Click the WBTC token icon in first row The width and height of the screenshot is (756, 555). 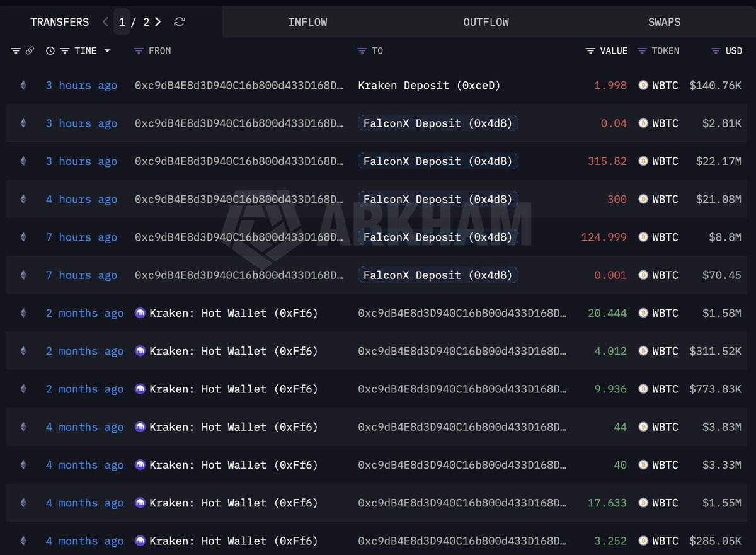click(x=643, y=85)
